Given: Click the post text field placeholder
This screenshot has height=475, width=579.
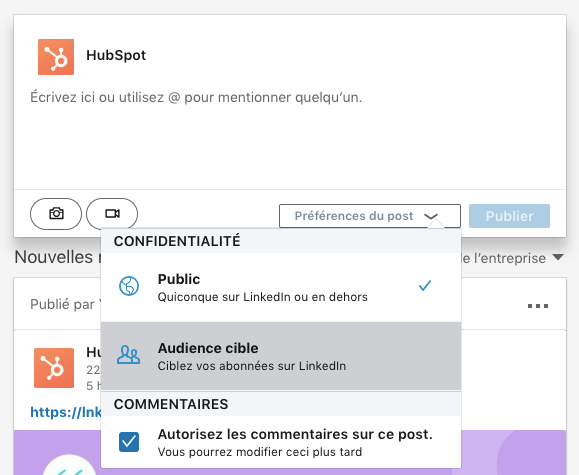Looking at the screenshot, I should [x=196, y=98].
